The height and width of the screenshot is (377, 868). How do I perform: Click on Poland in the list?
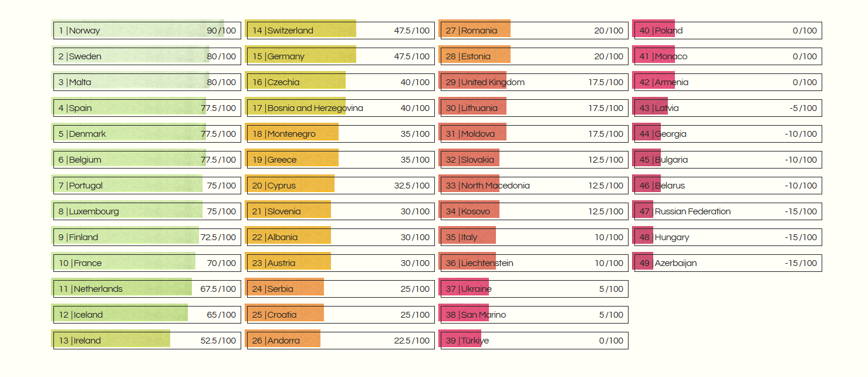[x=728, y=31]
